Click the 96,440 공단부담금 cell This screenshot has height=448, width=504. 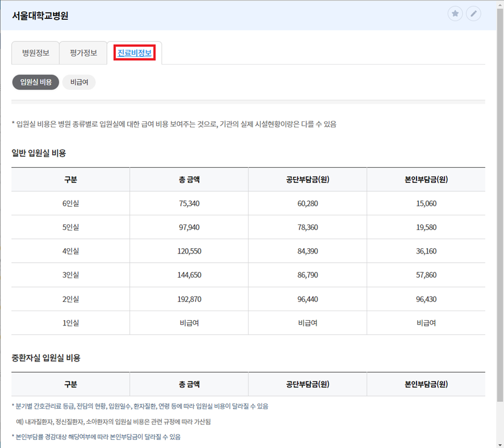[308, 299]
